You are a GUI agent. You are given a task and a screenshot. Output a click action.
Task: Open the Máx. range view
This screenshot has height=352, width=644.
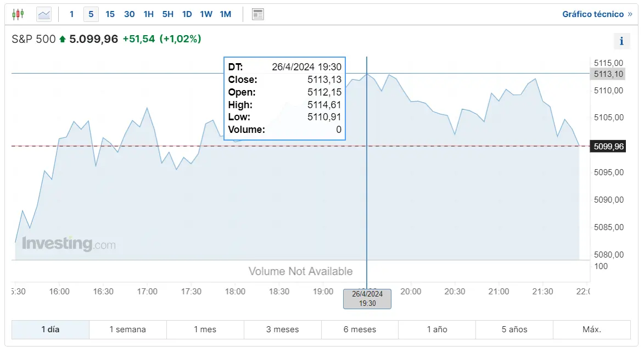coord(592,329)
